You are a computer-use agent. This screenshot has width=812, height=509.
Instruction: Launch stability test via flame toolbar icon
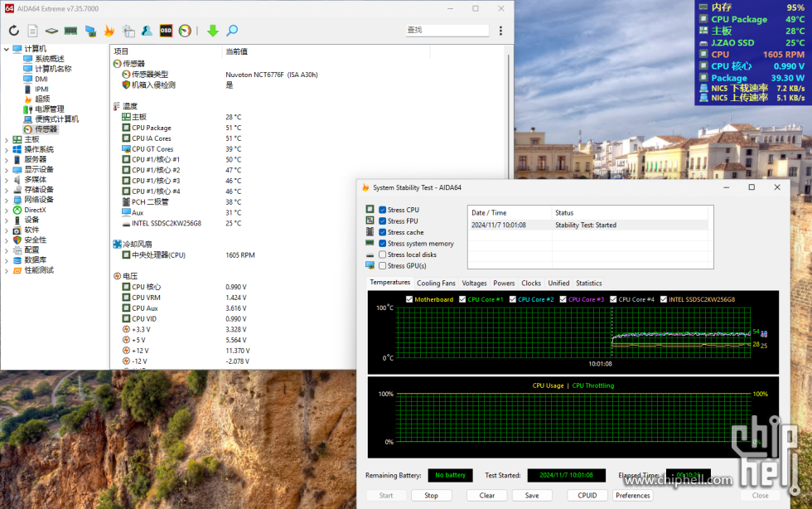pos(109,31)
